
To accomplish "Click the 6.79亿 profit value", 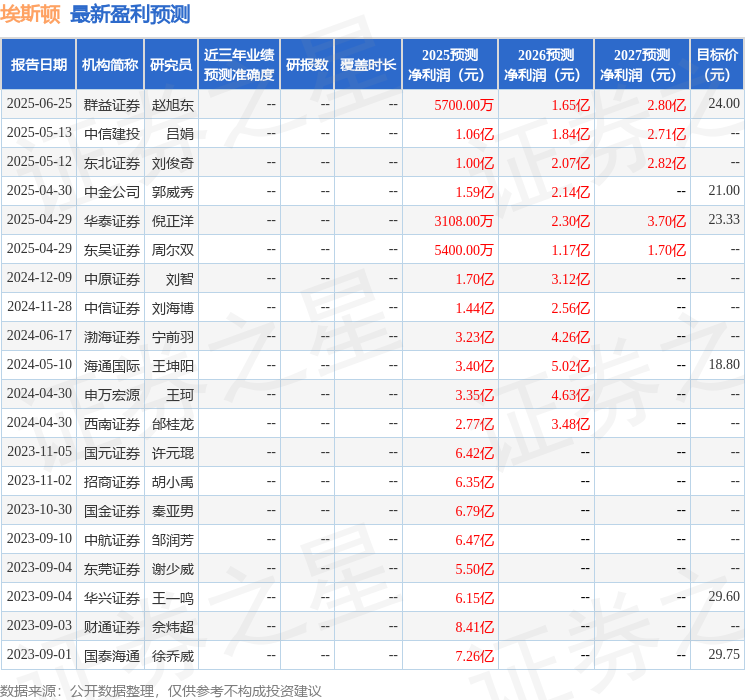I will [475, 511].
